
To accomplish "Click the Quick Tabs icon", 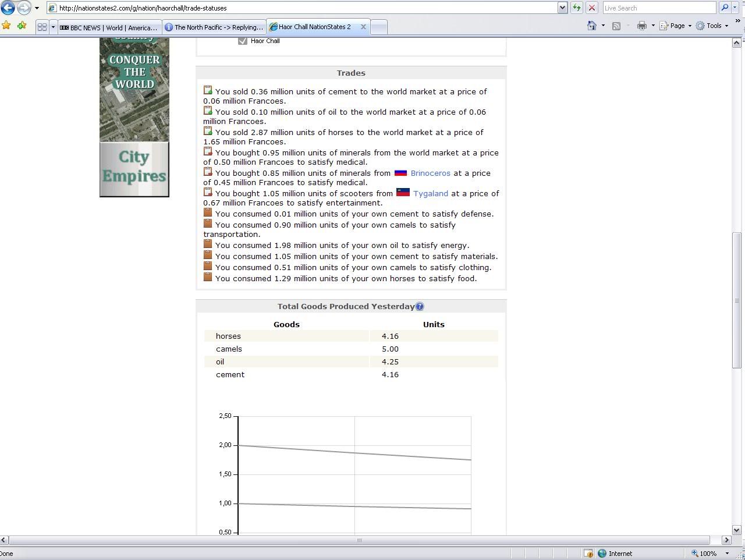I will [x=42, y=27].
